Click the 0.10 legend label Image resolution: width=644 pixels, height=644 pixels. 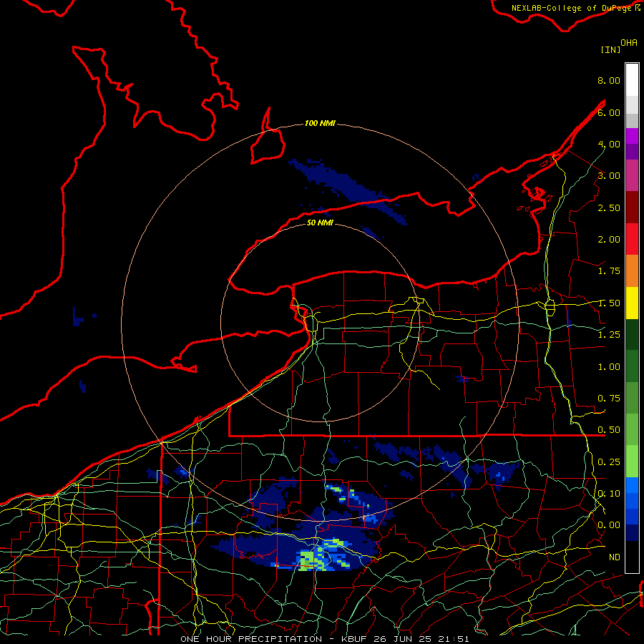click(x=608, y=494)
